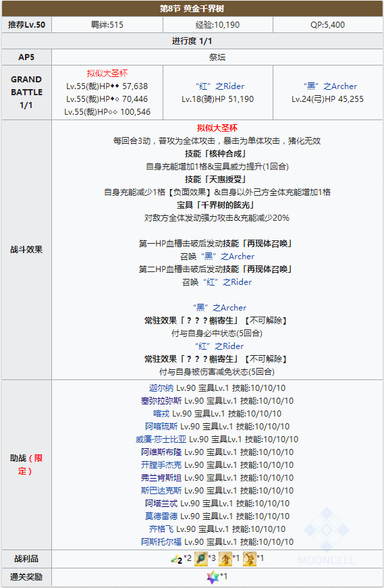Click the 第8节 黄金千界树 title header
Image resolution: width=384 pixels, height=588 pixels.
point(192,9)
